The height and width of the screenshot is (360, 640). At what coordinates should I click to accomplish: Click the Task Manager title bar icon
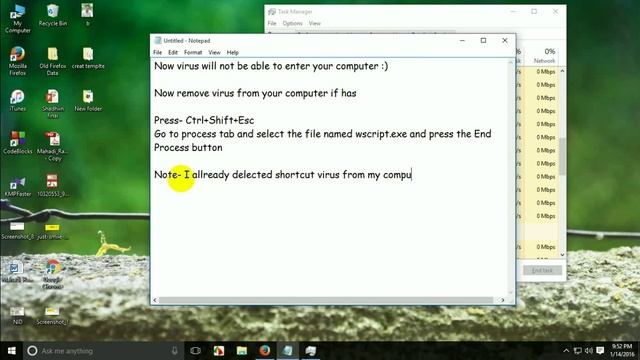coord(271,11)
